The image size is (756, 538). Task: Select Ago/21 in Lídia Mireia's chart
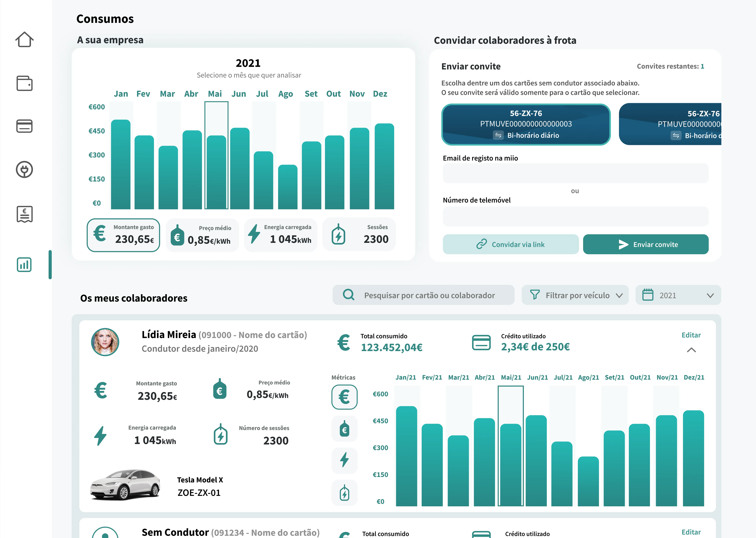(588, 377)
